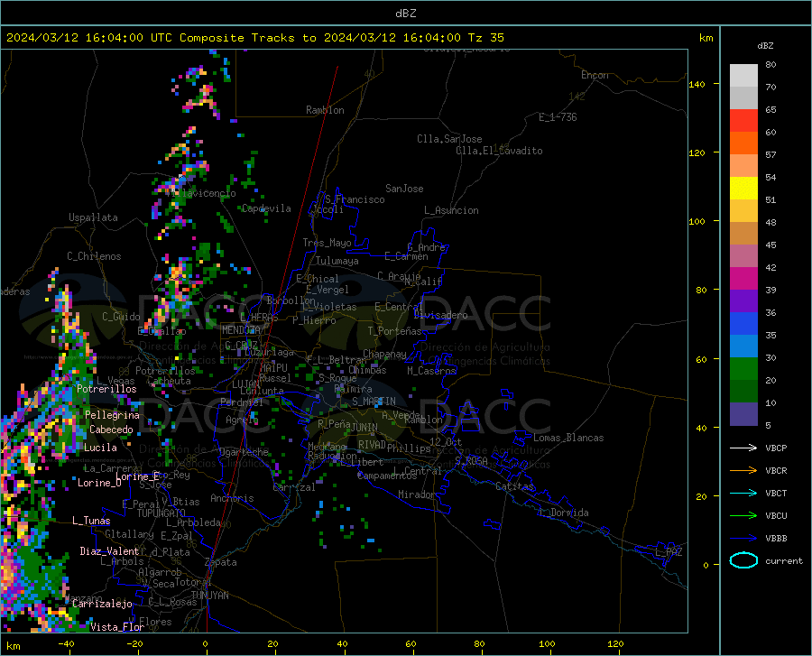Click the 'VBBB' legend label
This screenshot has width=812, height=656.
point(776,539)
